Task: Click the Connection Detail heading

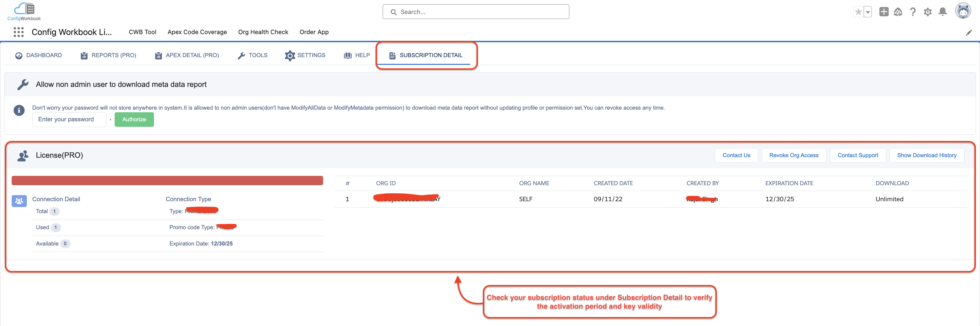Action: [x=56, y=199]
